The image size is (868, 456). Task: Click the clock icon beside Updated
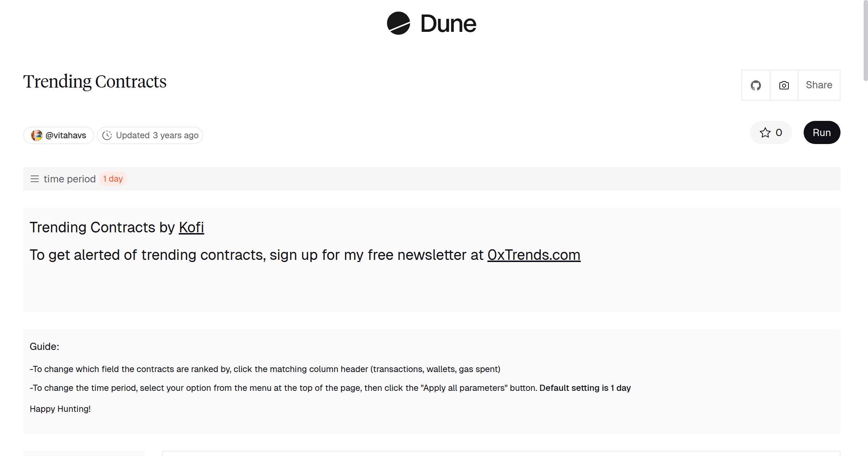(x=107, y=135)
